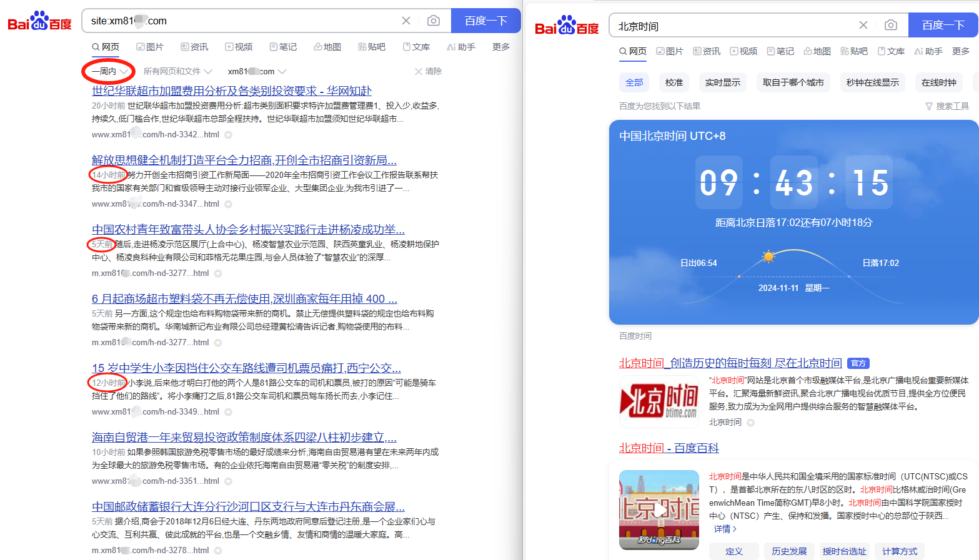Screen dimensions: 979x560
Task: Click the camera icon in right search bar
Action: 891,25
